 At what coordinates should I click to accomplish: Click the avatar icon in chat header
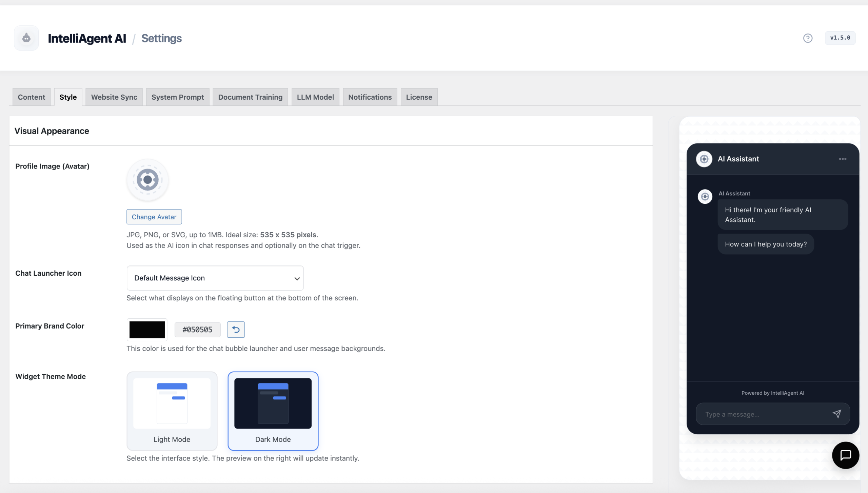704,159
